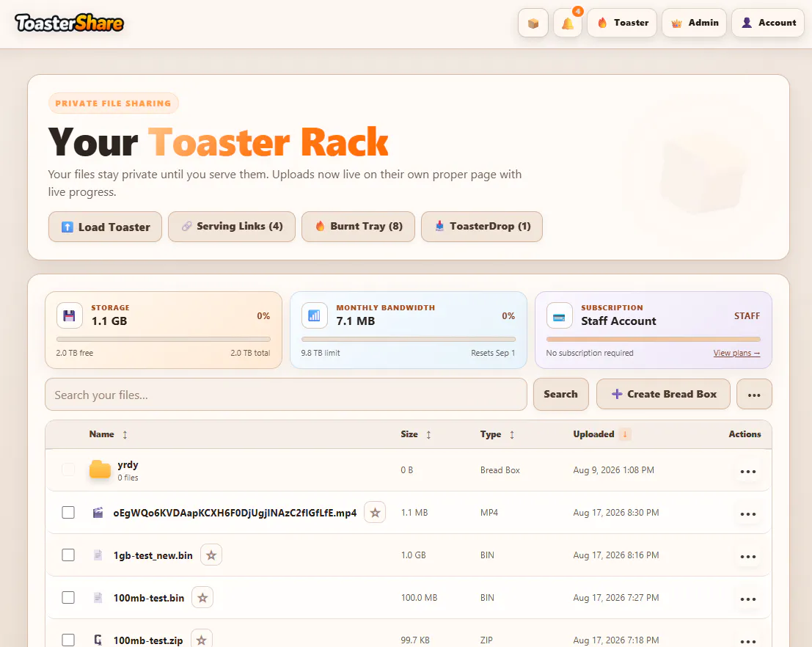
Task: Click the 1.0 GB size cell
Action: coord(413,555)
